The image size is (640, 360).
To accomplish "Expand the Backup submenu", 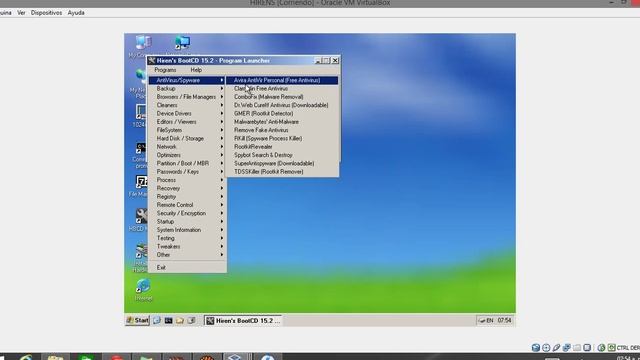I will (187, 89).
